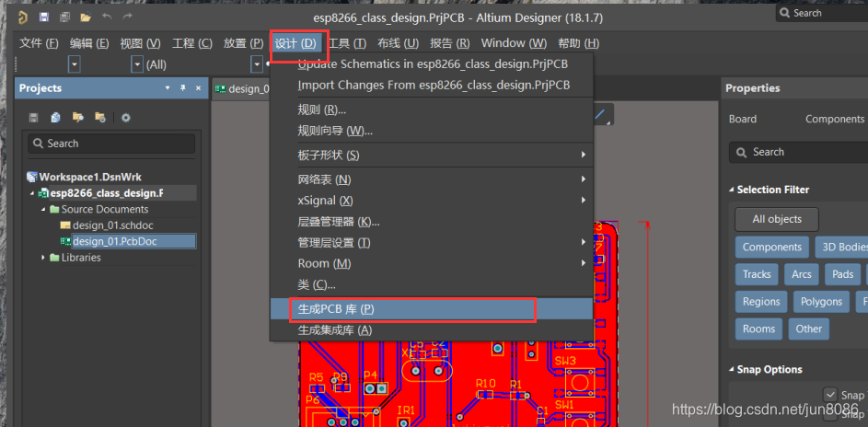The image size is (868, 427).
Task: Open the 网络表 (N) submenu
Action: 431,179
